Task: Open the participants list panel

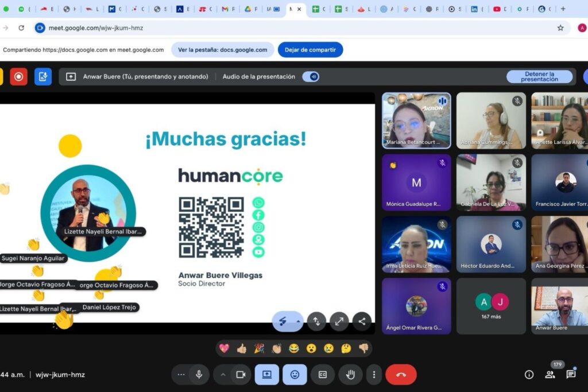Action: point(550,374)
